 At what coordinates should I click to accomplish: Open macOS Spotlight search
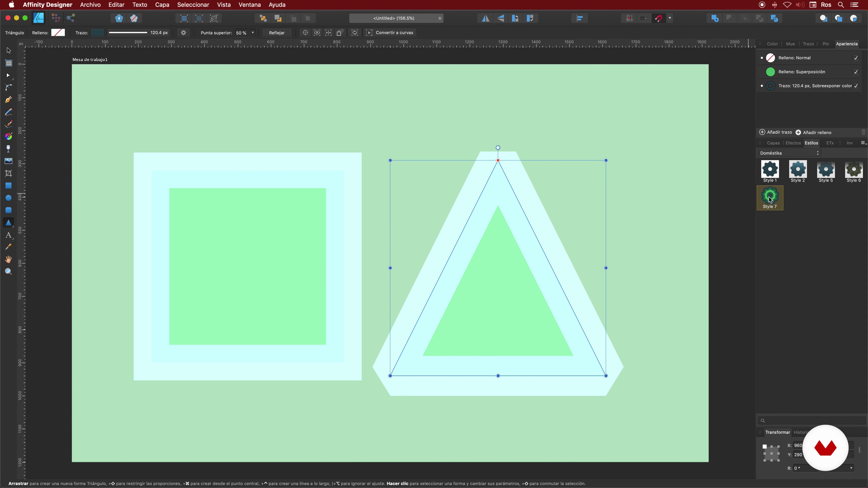(841, 5)
